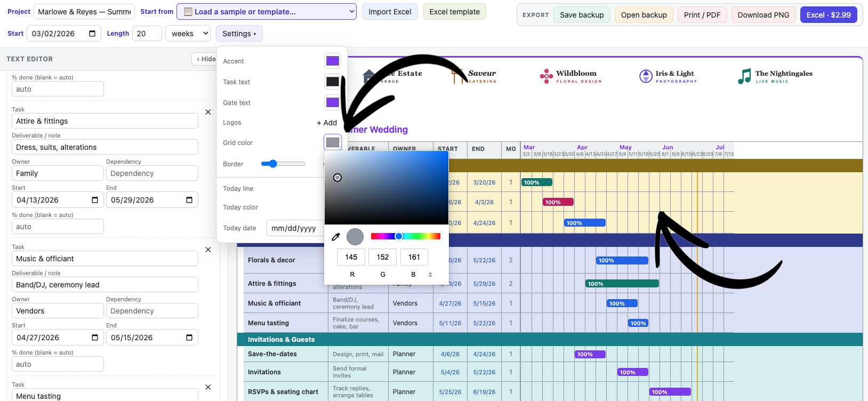Open the Accent color swatch

pyautogui.click(x=333, y=61)
